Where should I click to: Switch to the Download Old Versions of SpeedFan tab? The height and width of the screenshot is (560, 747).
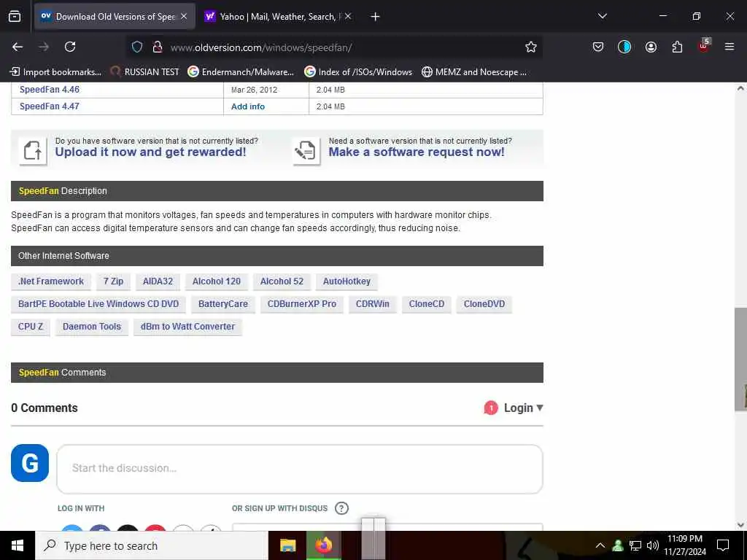pos(115,17)
